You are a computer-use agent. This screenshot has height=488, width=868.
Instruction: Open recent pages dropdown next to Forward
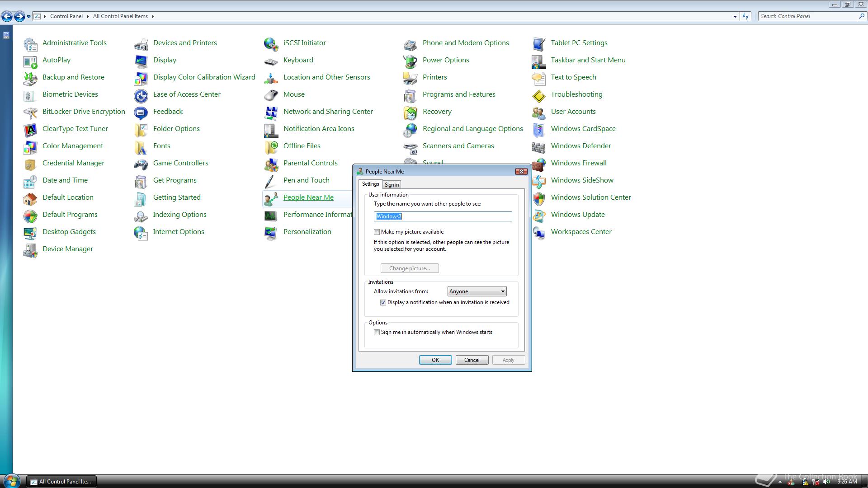28,16
